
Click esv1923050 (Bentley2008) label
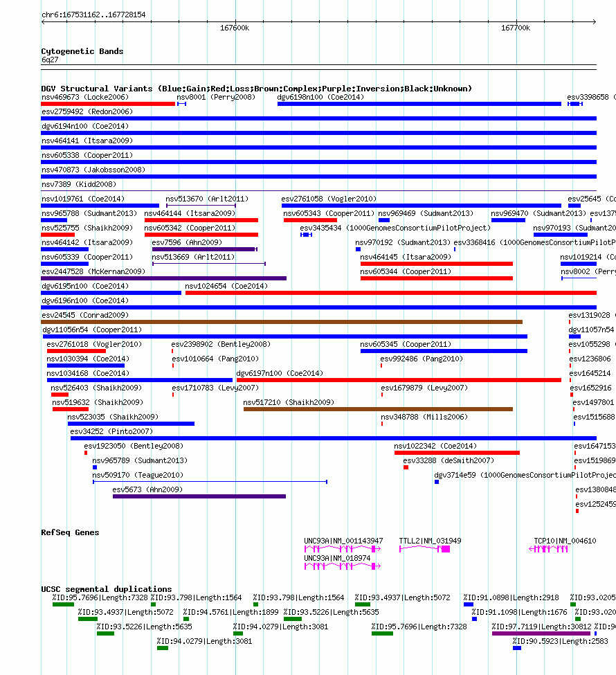(134, 447)
